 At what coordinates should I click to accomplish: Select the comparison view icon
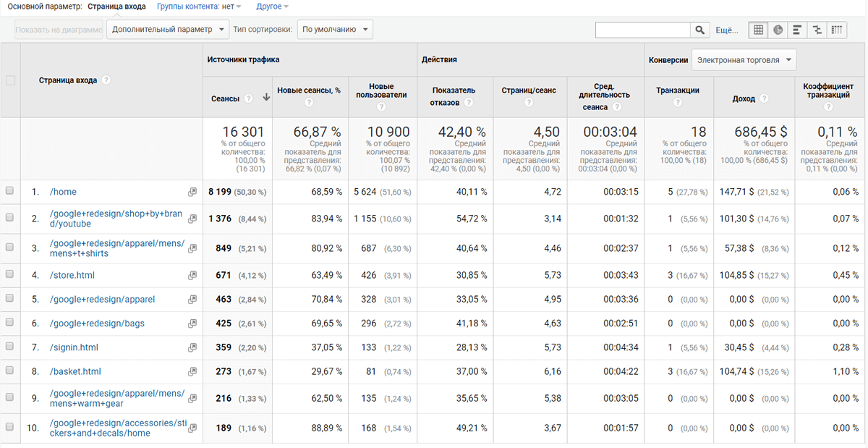pos(817,30)
